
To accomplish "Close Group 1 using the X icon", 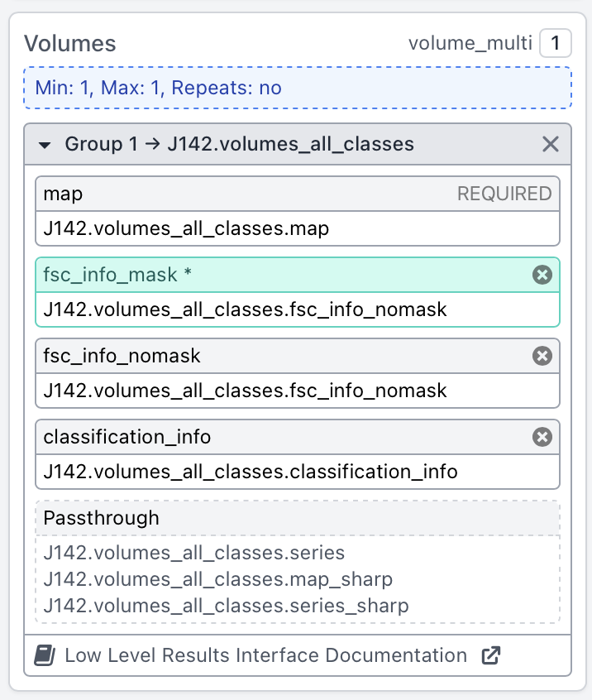I will tap(551, 145).
